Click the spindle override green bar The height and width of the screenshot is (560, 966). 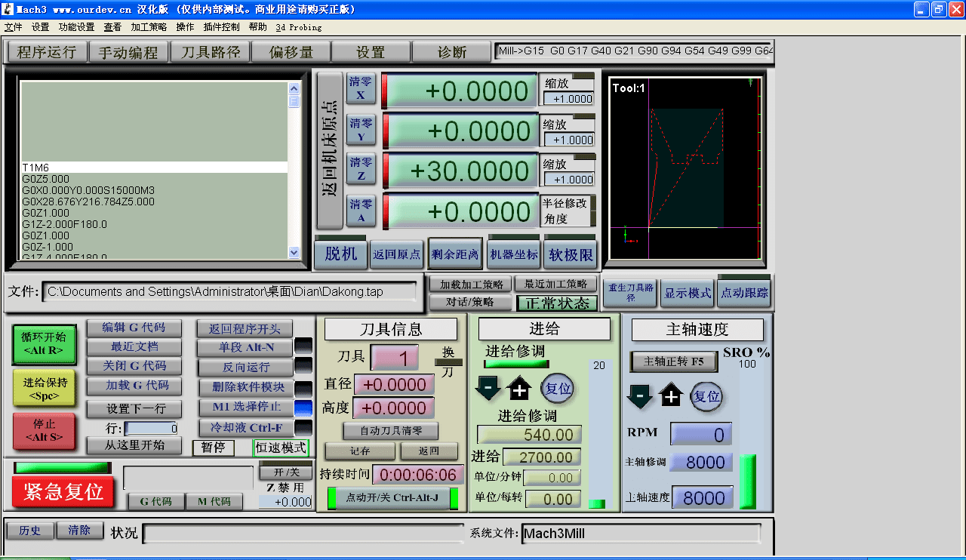point(747,482)
